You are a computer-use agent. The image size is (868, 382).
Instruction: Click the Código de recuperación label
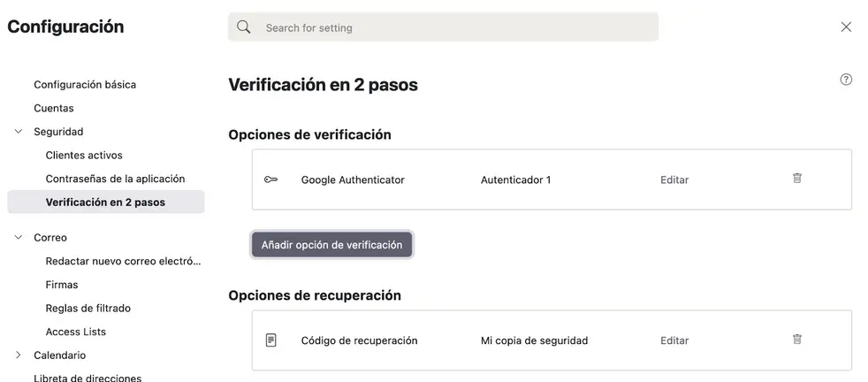point(359,340)
